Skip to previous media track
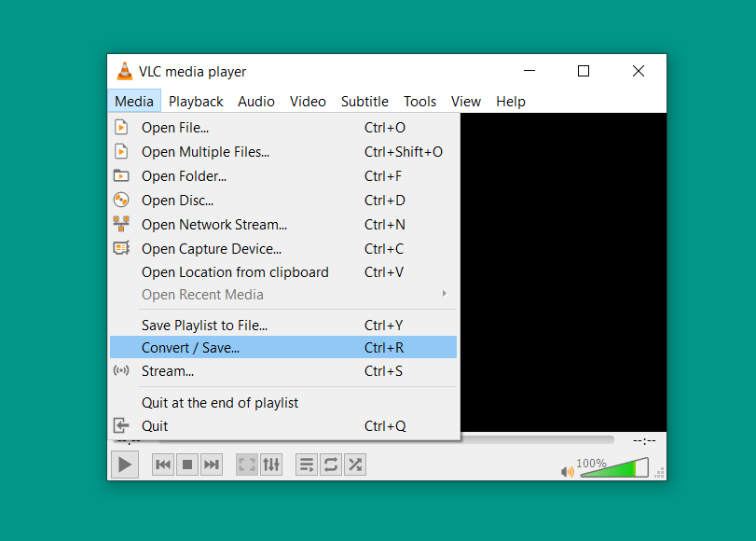Viewport: 756px width, 541px height. (163, 465)
